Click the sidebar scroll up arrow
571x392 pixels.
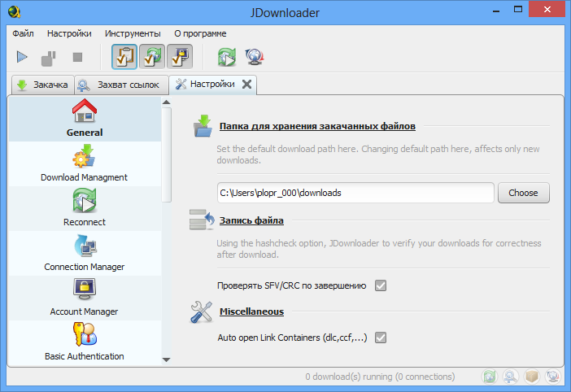[x=167, y=102]
